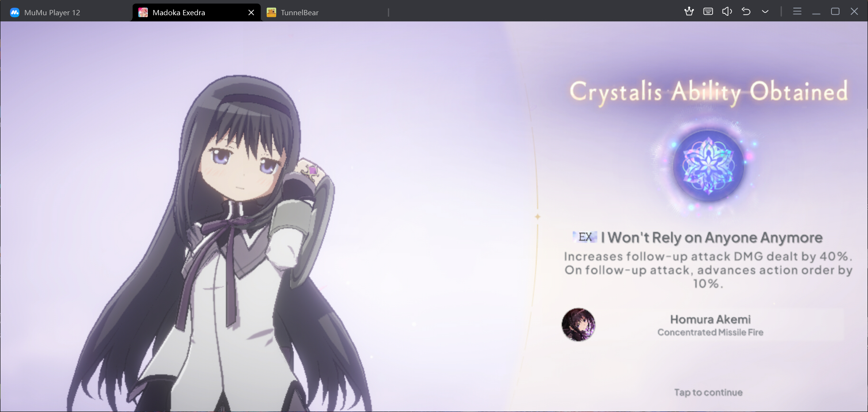
Task: Click the volume speaker icon
Action: pos(727,11)
